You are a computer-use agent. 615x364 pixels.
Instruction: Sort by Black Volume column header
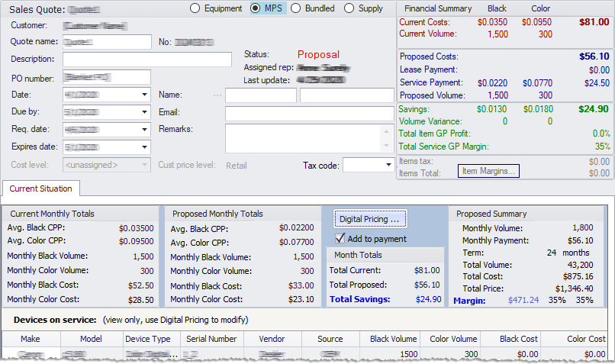pos(390,339)
